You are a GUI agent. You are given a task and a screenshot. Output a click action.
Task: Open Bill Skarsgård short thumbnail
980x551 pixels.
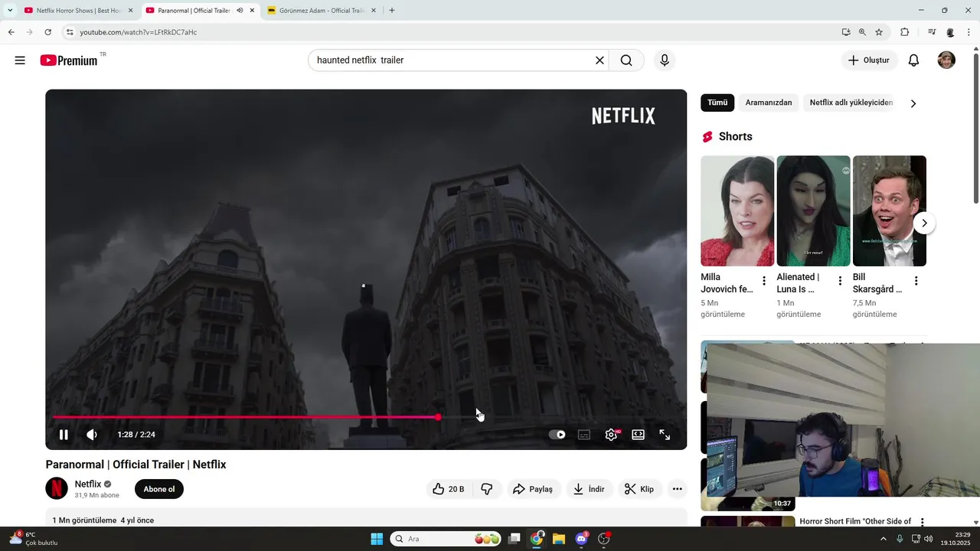pos(890,211)
